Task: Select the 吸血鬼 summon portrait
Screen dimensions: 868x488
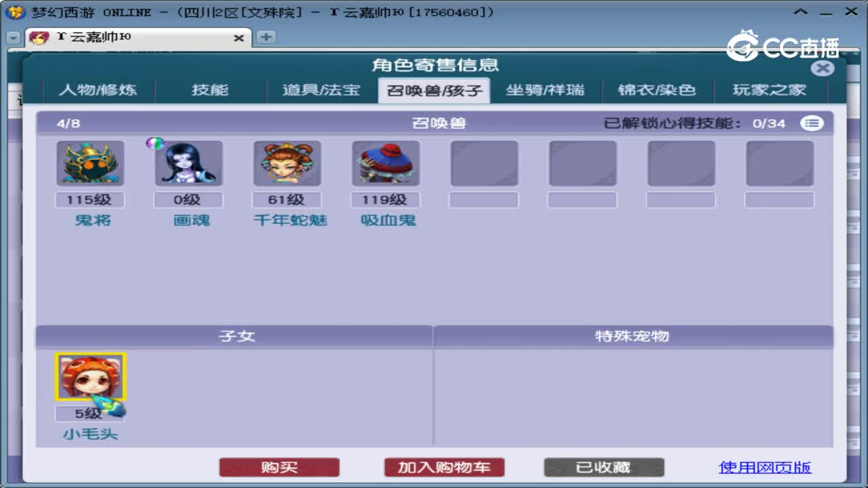Action: (x=386, y=163)
